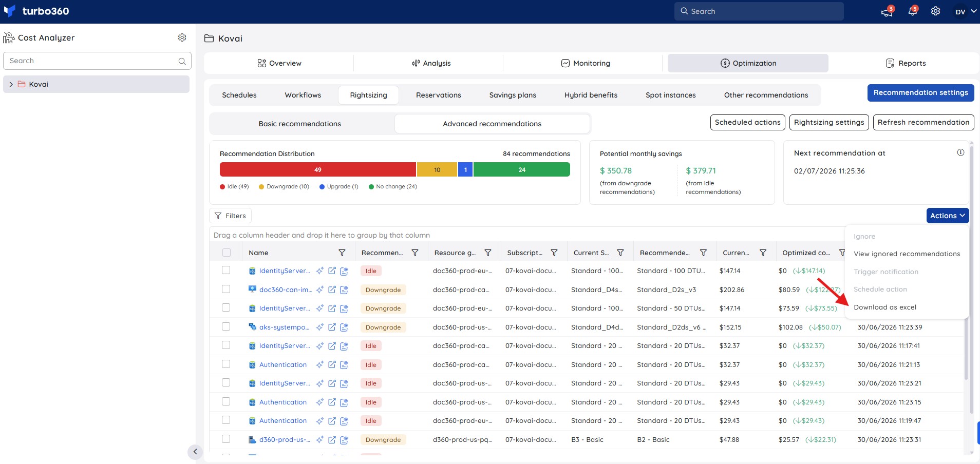Filter the Current SKU column
This screenshot has width=980, height=464.
point(620,253)
